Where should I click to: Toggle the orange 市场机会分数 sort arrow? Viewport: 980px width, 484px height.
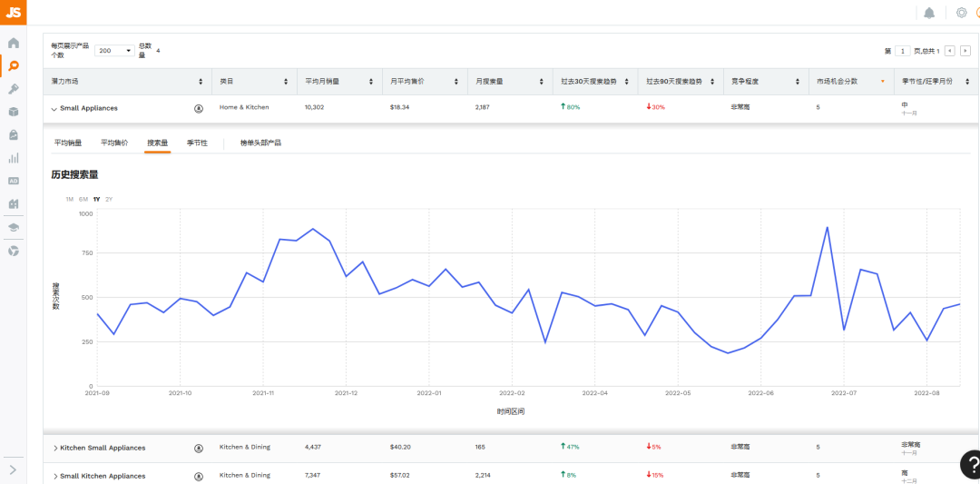(883, 82)
